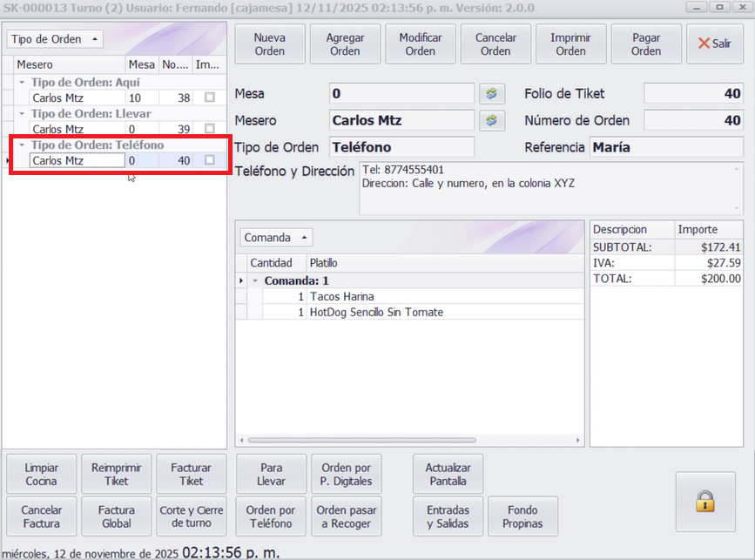755x560 pixels.
Task: Collapse the Tipo de Orden: Llevar group
Action: point(22,114)
